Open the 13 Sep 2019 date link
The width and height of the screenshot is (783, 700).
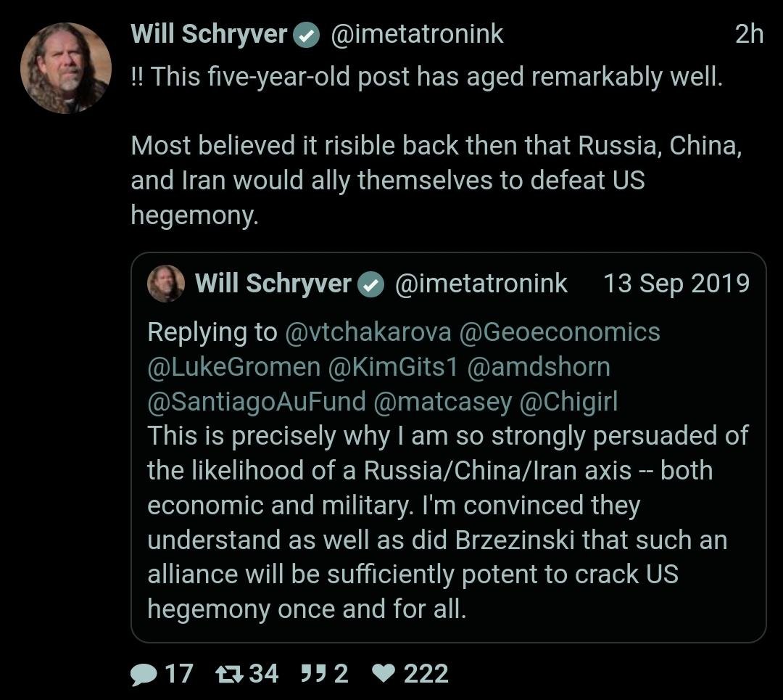tap(676, 284)
